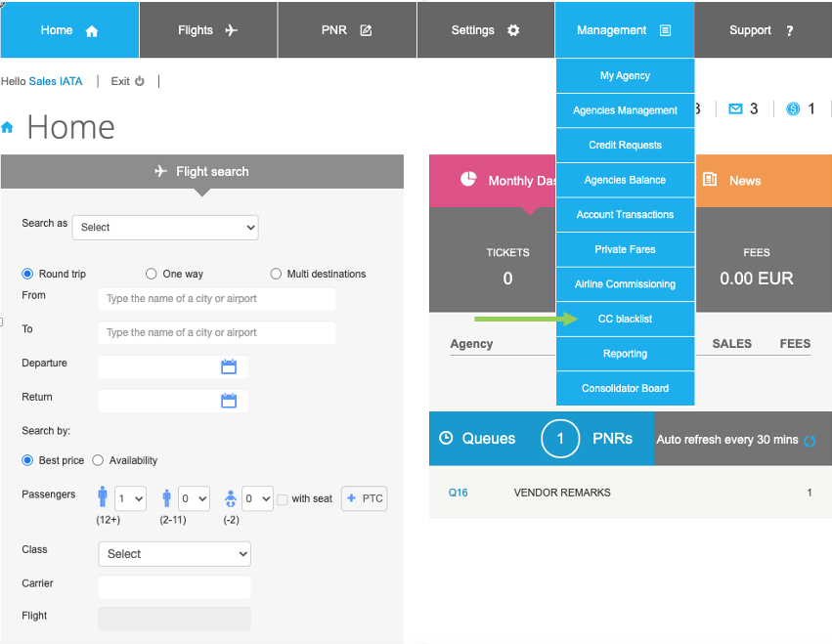The width and height of the screenshot is (832, 644).
Task: Enable the with seat checkbox
Action: [283, 499]
